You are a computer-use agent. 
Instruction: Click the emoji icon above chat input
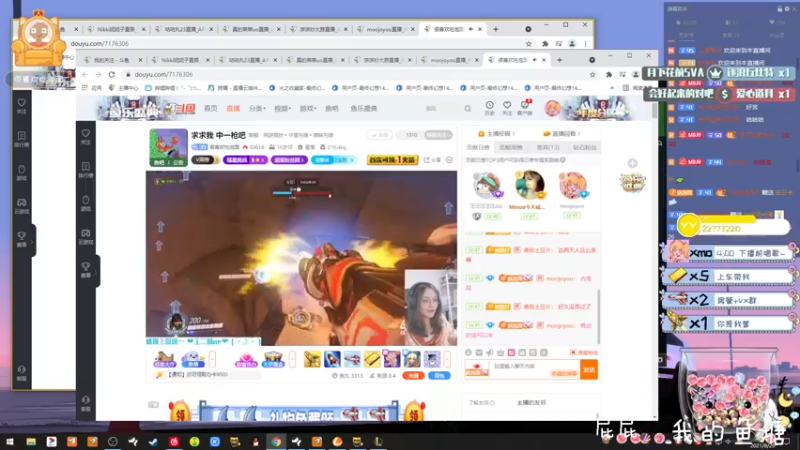click(468, 353)
